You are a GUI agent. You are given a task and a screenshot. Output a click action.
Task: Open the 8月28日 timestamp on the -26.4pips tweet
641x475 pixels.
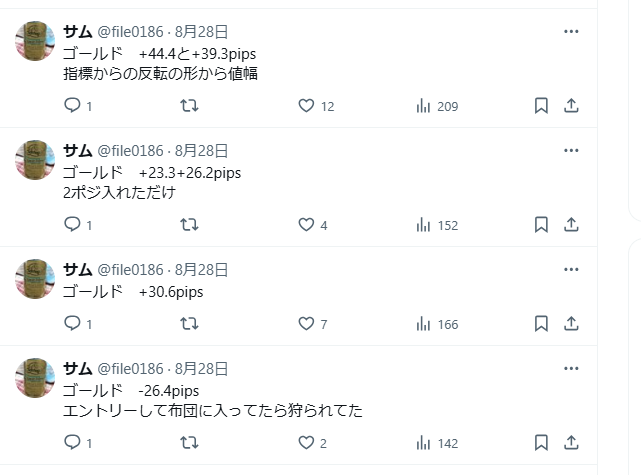tap(202, 369)
